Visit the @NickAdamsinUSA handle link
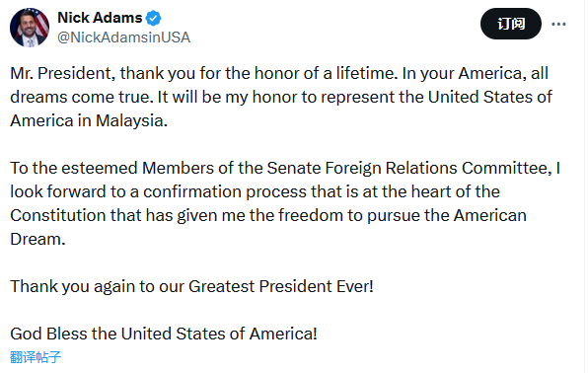The image size is (588, 373). click(123, 37)
